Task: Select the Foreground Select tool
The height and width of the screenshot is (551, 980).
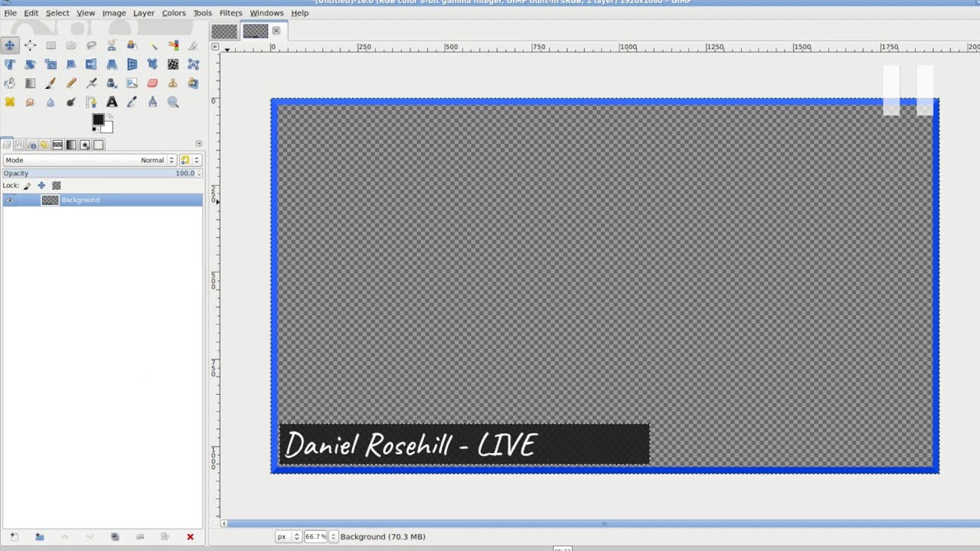Action: [132, 45]
